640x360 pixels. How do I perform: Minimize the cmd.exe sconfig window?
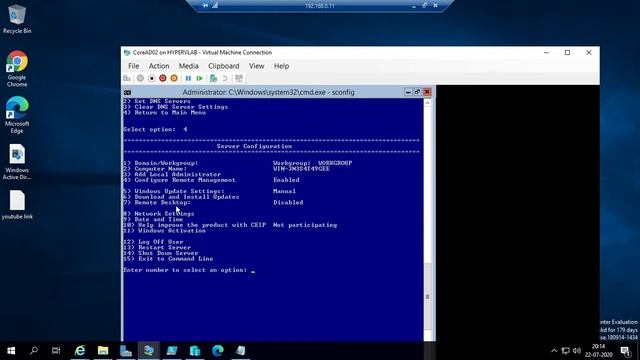(x=408, y=92)
